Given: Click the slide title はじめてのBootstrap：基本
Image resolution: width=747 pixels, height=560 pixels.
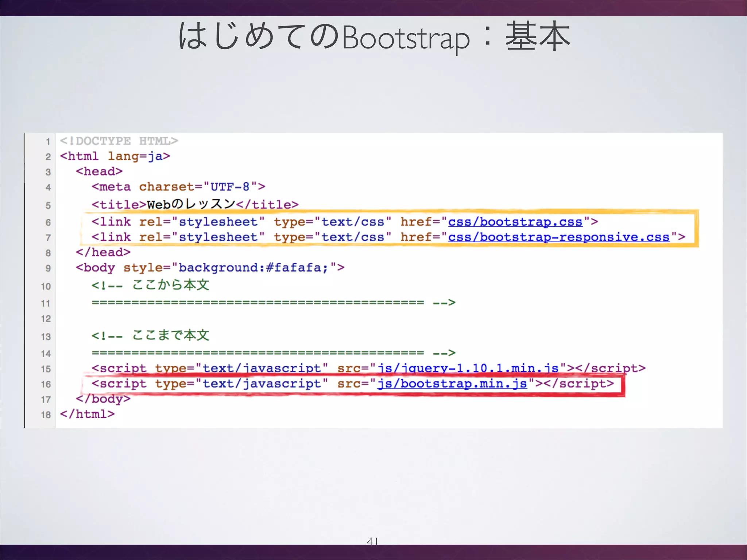Looking at the screenshot, I should point(374,37).
